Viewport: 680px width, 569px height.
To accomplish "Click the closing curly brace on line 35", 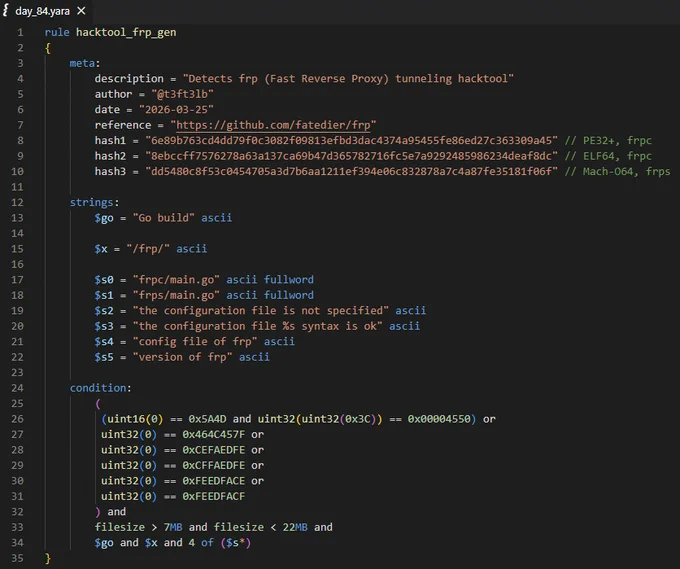I will click(x=48, y=559).
